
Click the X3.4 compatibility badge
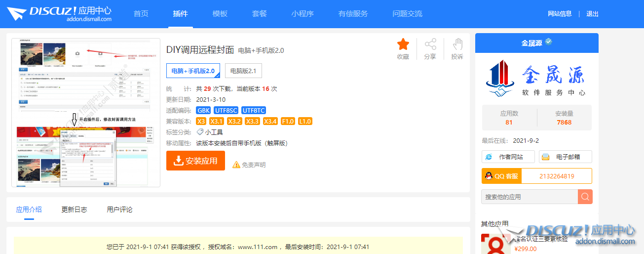270,121
